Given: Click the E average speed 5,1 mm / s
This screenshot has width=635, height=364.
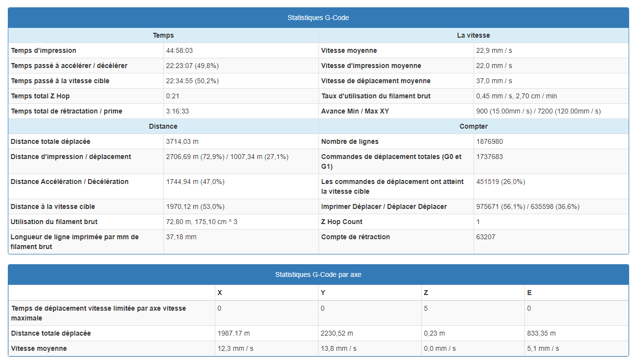Looking at the screenshot, I should 543,348.
